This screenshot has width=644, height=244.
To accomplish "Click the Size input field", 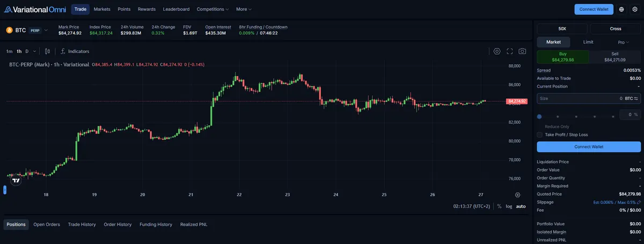I will pyautogui.click(x=589, y=99).
